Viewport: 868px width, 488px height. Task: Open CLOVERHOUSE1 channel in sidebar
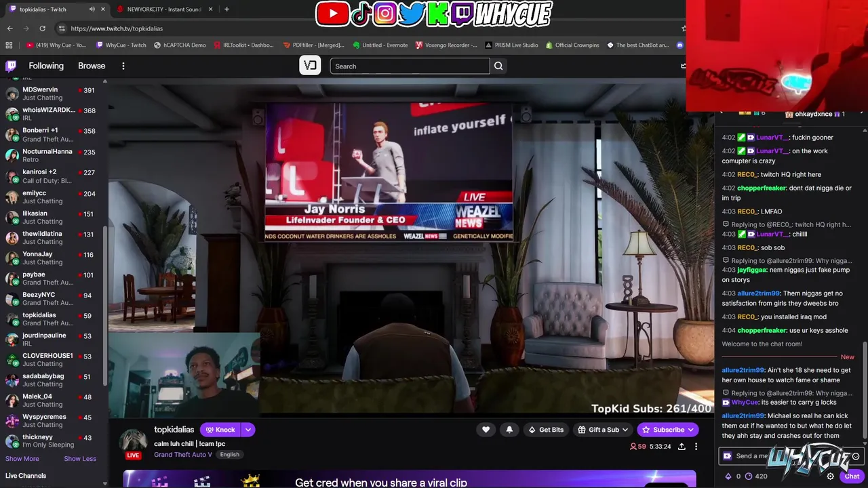52,360
